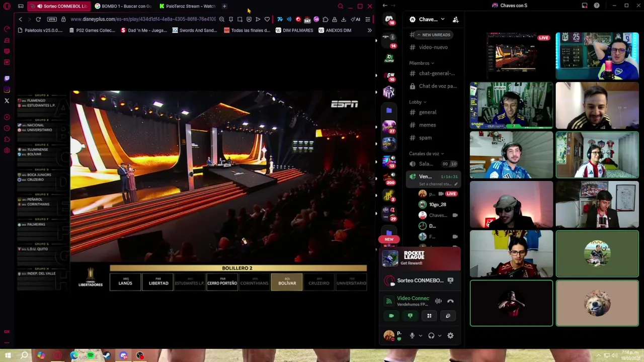Open Instagram in browser sidebar

point(7,89)
